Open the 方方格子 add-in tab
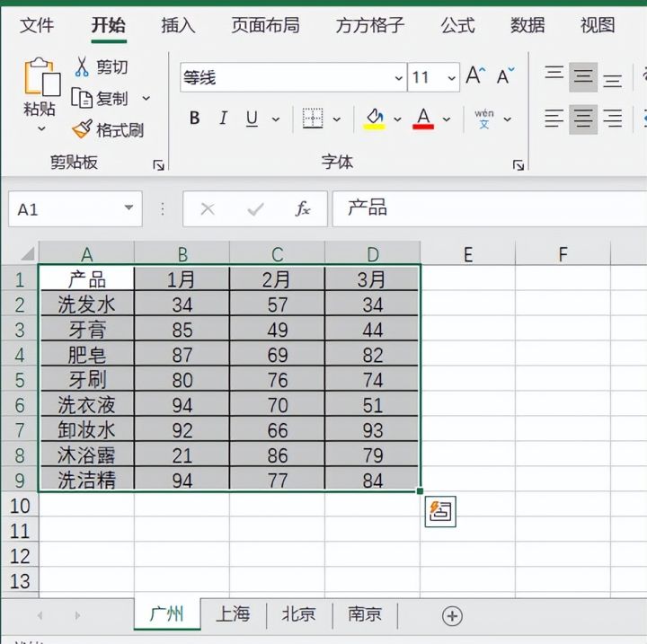 (x=369, y=25)
